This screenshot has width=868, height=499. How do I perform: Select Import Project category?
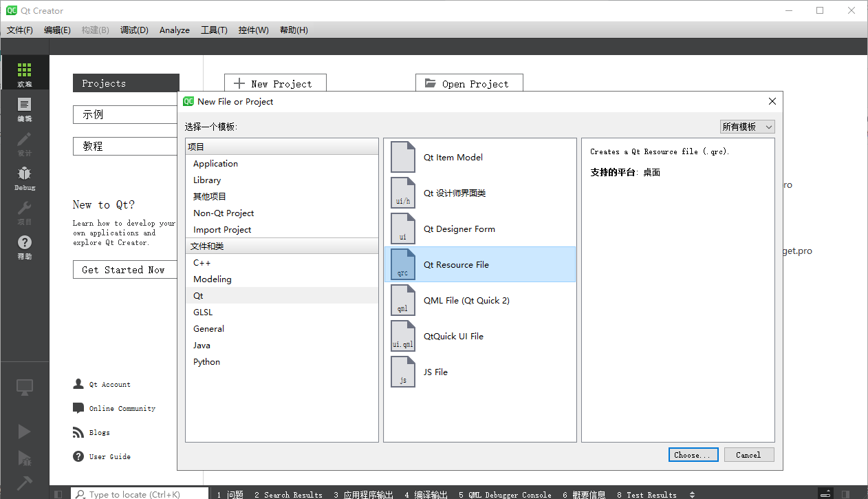pyautogui.click(x=282, y=230)
